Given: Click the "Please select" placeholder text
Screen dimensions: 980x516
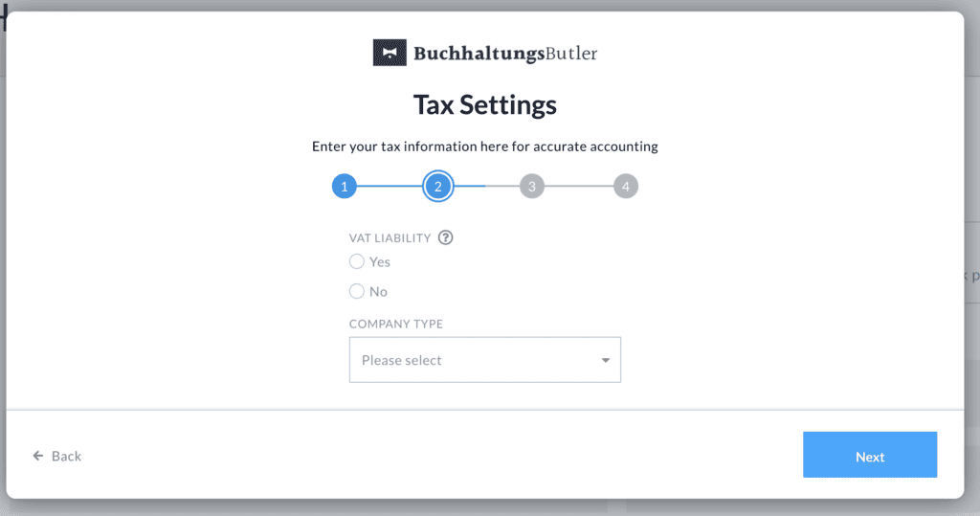Looking at the screenshot, I should pyautogui.click(x=402, y=361).
